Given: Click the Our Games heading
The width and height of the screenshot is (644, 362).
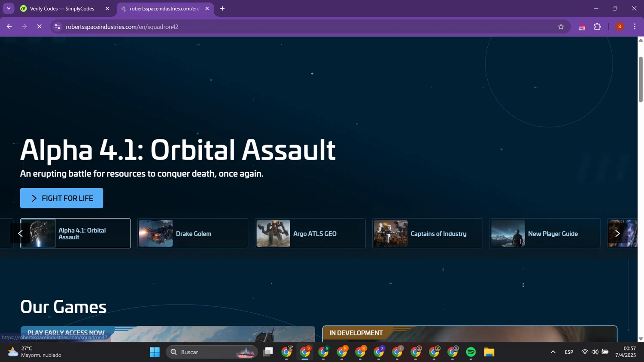Looking at the screenshot, I should click(x=63, y=307).
